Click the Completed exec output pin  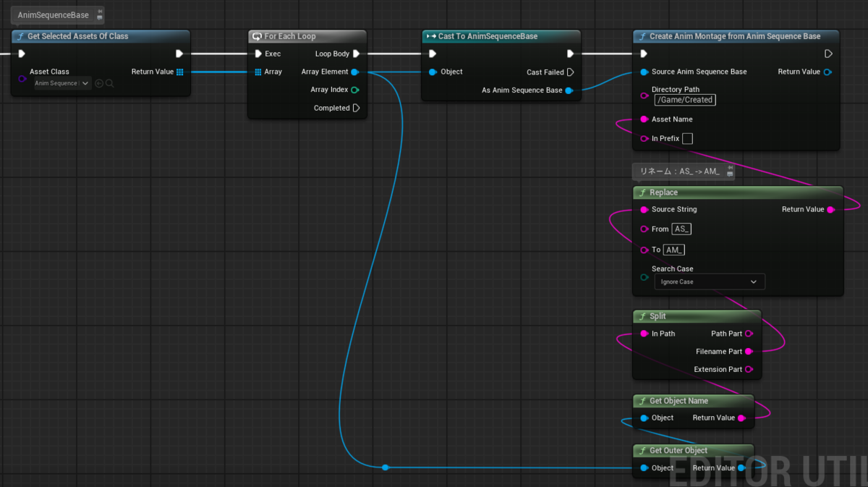coord(356,108)
